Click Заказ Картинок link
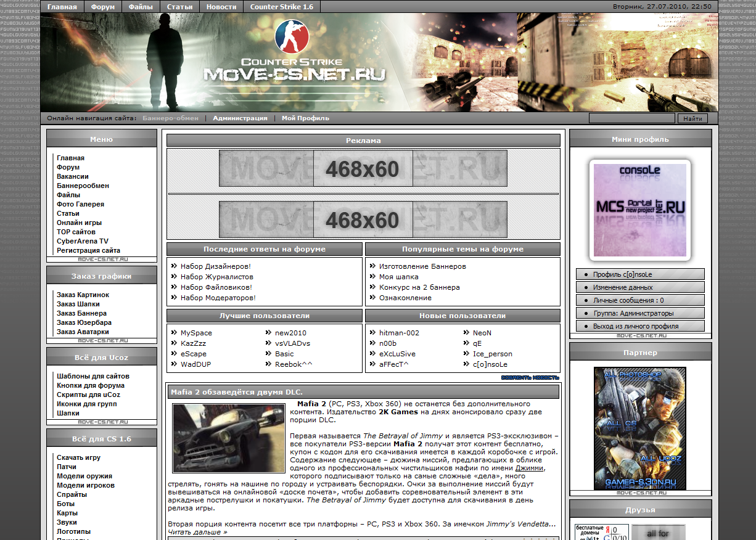This screenshot has width=756, height=540. 83,295
